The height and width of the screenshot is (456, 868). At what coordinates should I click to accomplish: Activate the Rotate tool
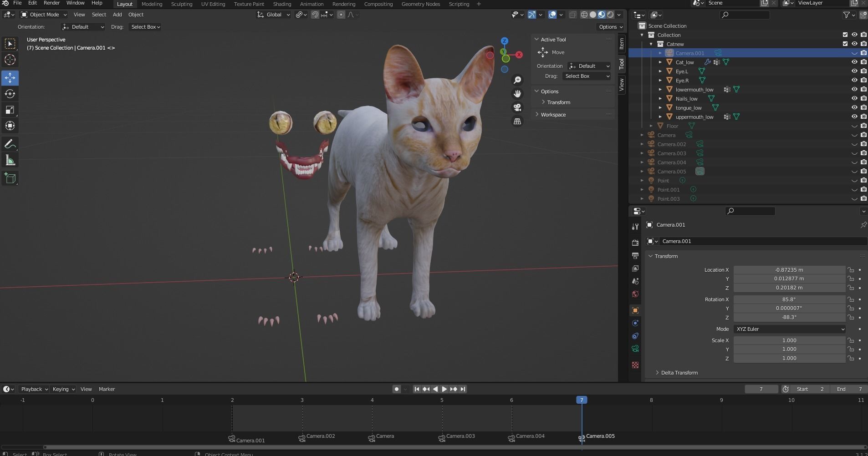[10, 94]
